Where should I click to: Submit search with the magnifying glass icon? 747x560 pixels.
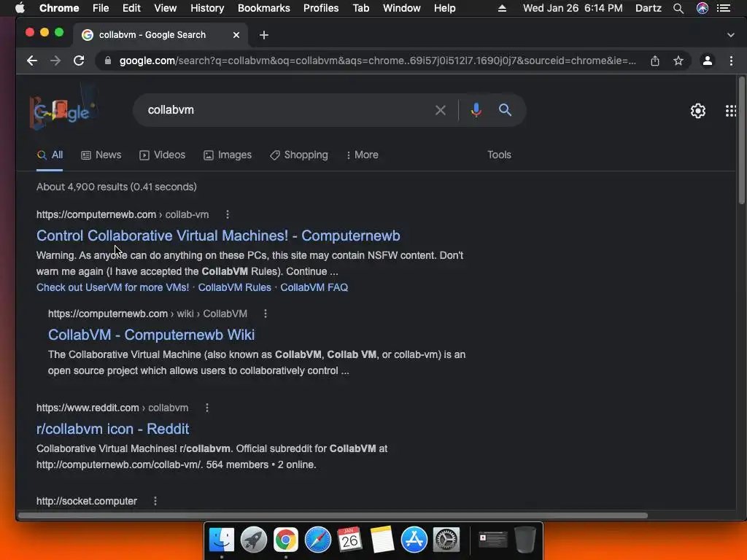(505, 110)
